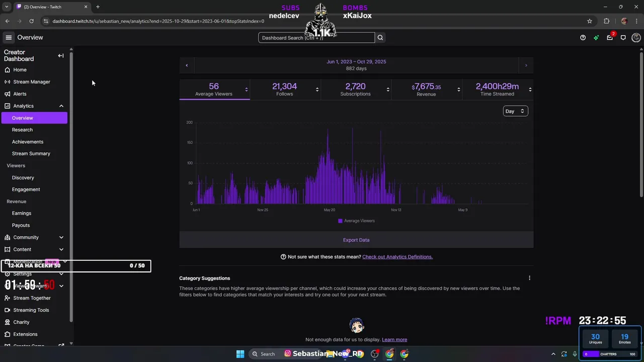
Task: Open the whispers chat bubble icon
Action: tap(623, 38)
